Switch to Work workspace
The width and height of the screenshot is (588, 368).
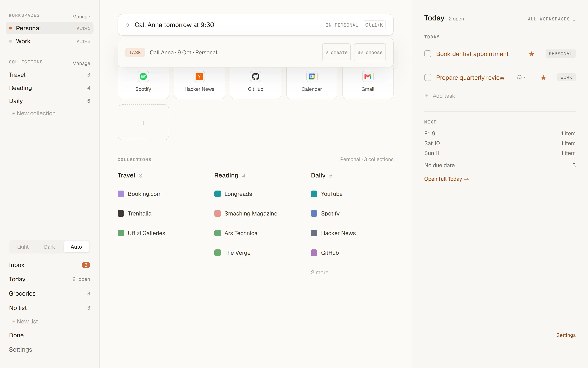[x=50, y=41]
